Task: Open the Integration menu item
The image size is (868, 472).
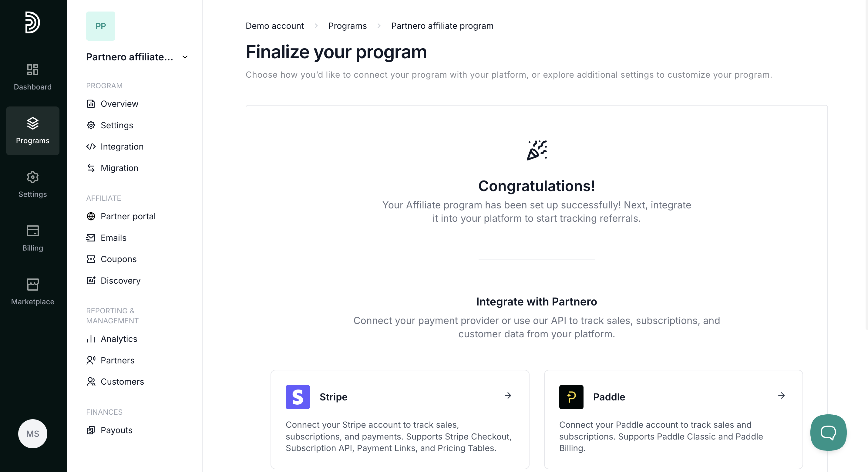Action: click(122, 147)
